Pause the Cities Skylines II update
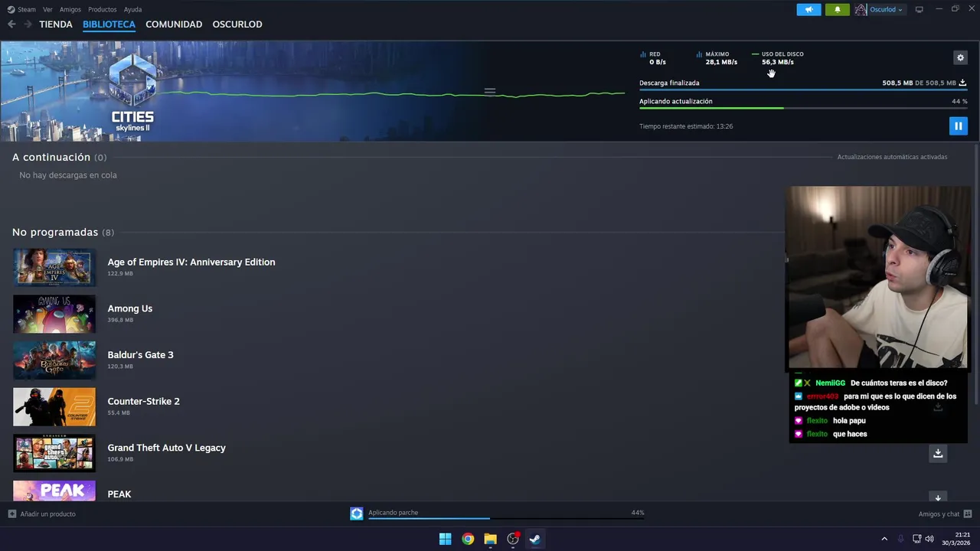The height and width of the screenshot is (551, 980). pyautogui.click(x=958, y=126)
